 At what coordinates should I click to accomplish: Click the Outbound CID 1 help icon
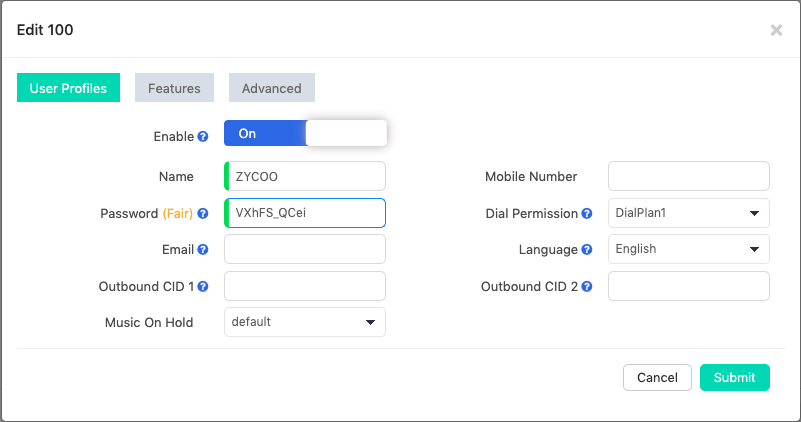(203, 287)
